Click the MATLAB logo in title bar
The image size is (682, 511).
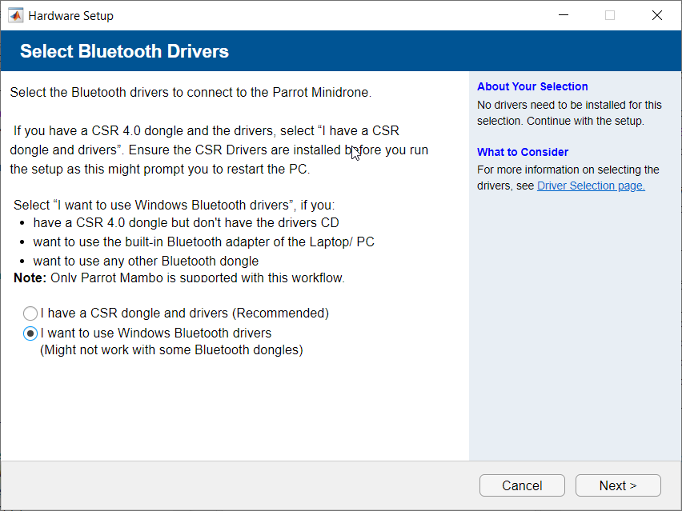coord(16,15)
